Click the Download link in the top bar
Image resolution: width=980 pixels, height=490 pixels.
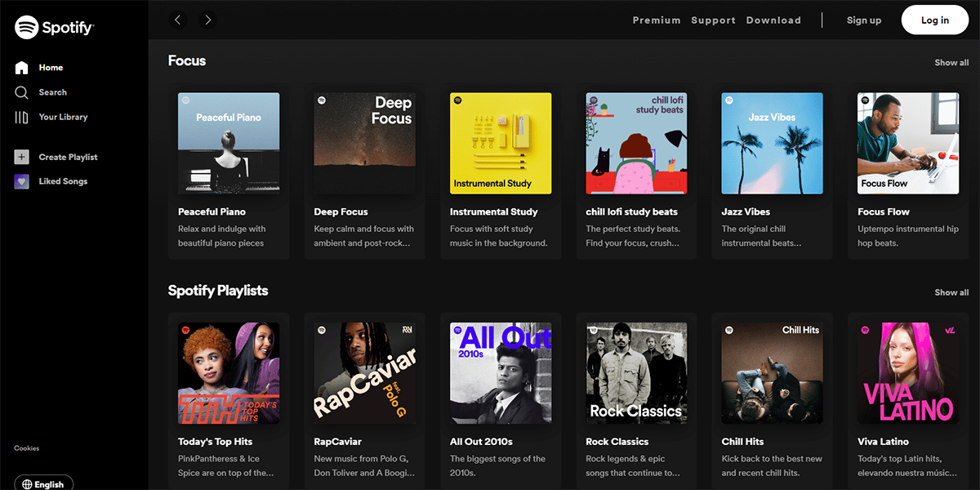[773, 20]
